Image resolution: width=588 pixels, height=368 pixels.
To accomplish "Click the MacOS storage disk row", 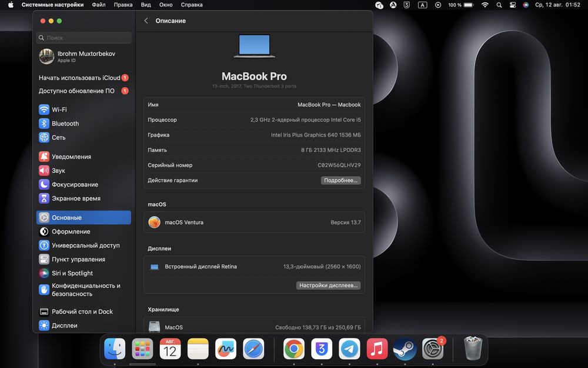I will (254, 327).
